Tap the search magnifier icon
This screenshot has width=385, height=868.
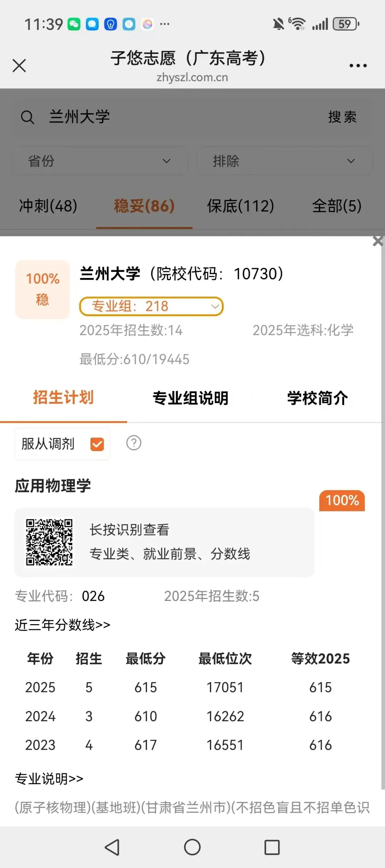click(x=27, y=117)
